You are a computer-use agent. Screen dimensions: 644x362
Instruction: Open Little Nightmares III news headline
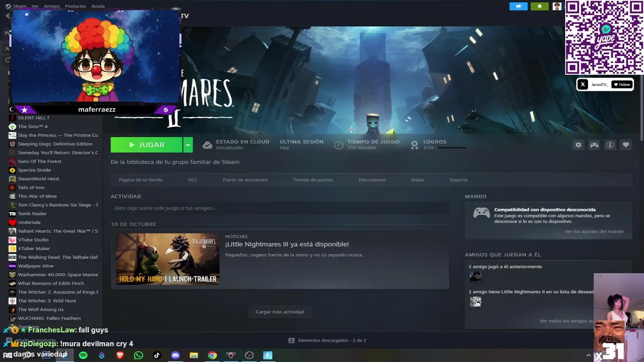coord(287,244)
